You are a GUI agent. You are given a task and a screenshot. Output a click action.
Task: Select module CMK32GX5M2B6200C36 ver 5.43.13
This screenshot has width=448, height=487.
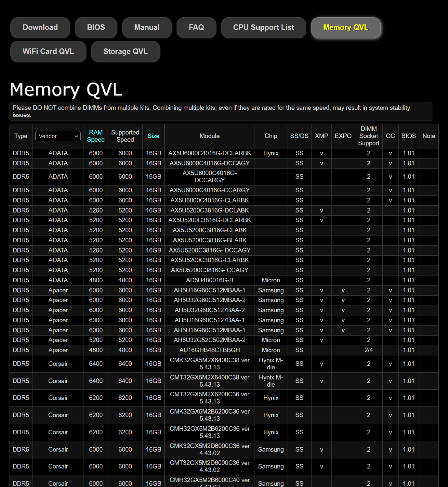[x=210, y=415]
